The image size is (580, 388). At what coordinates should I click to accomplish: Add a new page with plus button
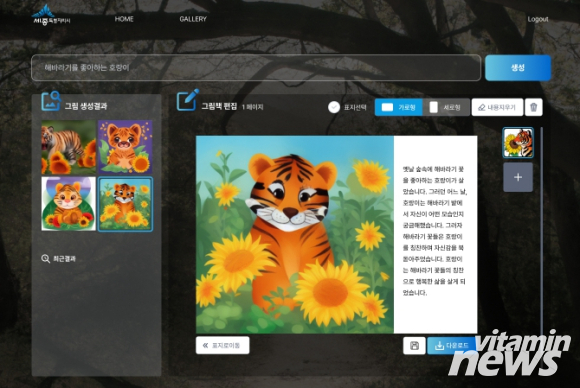pyautogui.click(x=518, y=177)
